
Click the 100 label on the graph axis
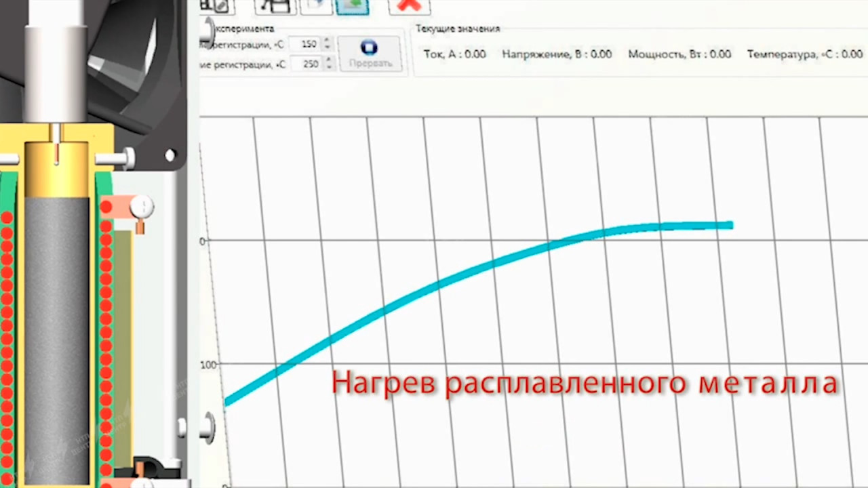pyautogui.click(x=208, y=365)
